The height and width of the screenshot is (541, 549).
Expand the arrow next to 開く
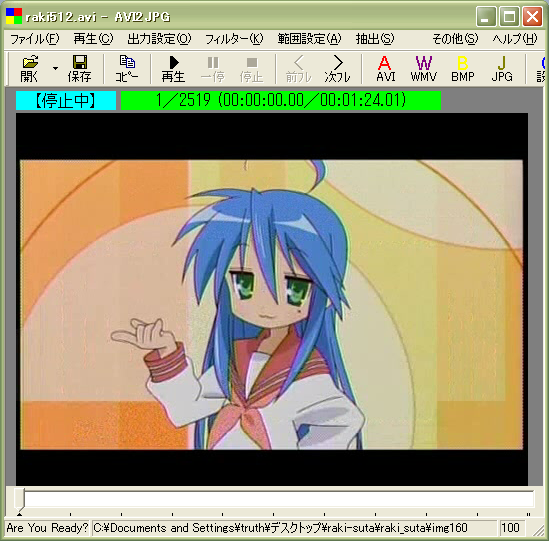tap(55, 69)
